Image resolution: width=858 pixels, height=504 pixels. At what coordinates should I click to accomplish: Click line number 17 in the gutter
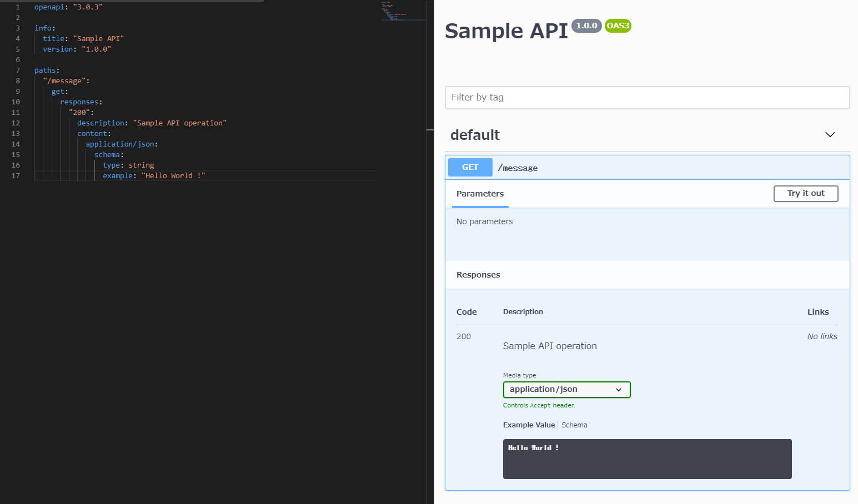(x=16, y=176)
